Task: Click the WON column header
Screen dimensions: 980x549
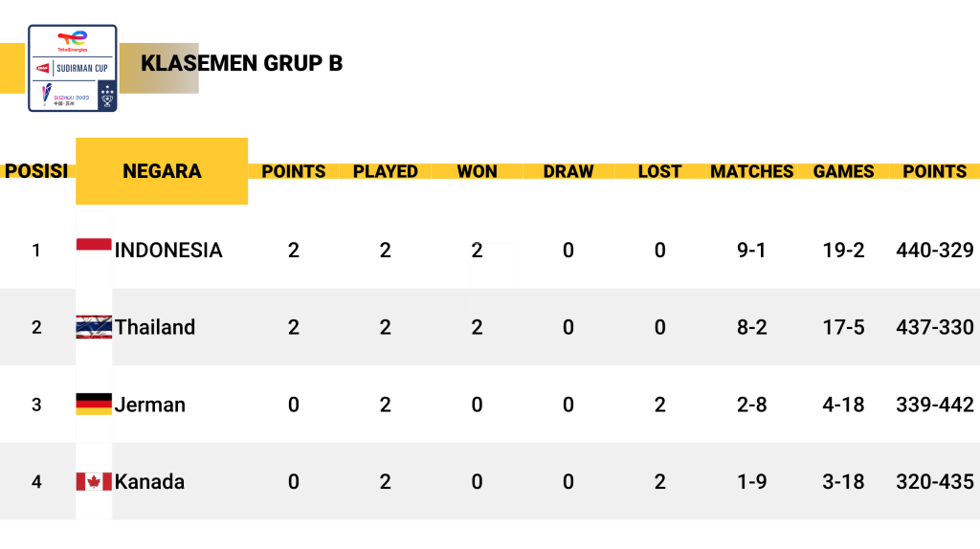Action: (x=477, y=171)
